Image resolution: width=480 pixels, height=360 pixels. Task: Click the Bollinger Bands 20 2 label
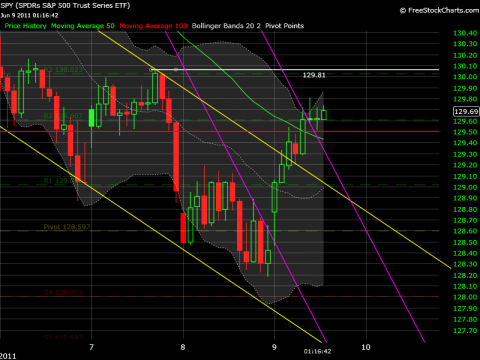(226, 26)
